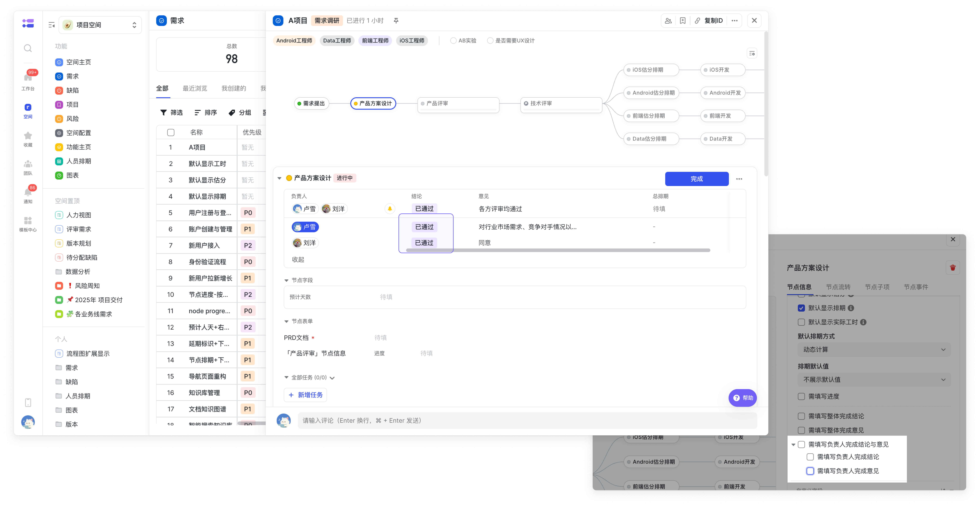Open the 动态计算 scheduling method dropdown
This screenshot has height=507, width=980.
874,350
